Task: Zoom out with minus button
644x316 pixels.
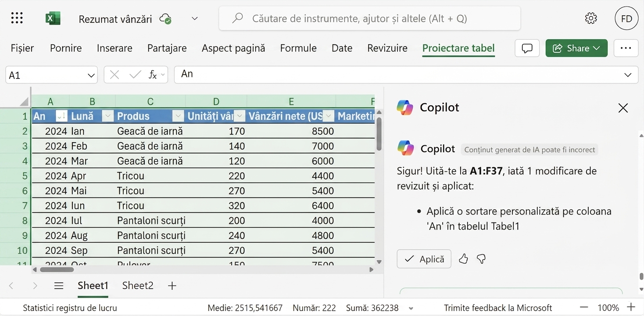Action: point(584,308)
